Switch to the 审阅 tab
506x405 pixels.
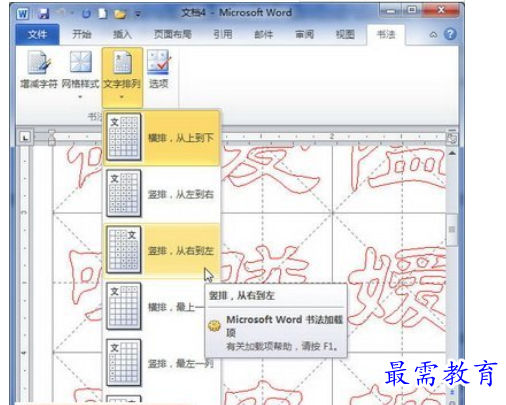[304, 34]
